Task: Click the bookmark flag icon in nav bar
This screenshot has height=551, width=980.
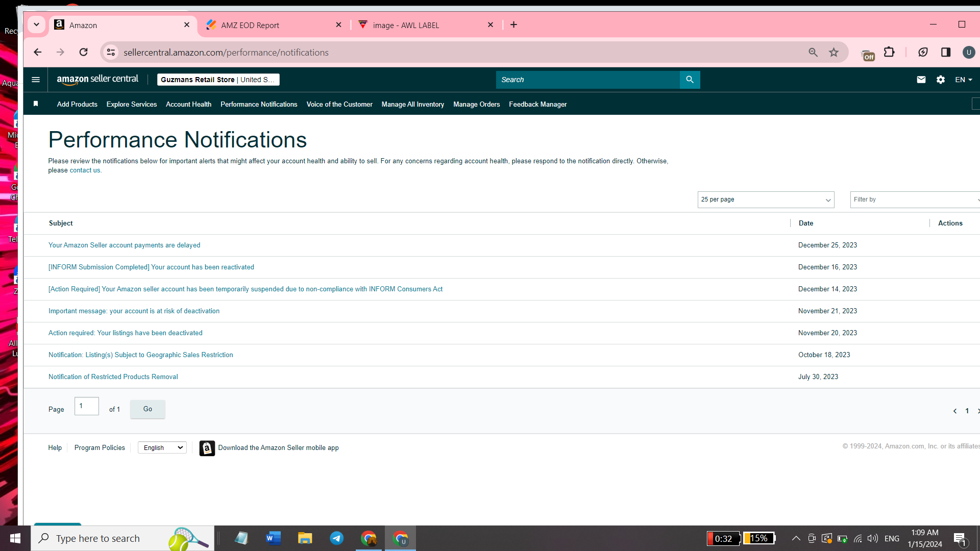Action: click(x=36, y=104)
